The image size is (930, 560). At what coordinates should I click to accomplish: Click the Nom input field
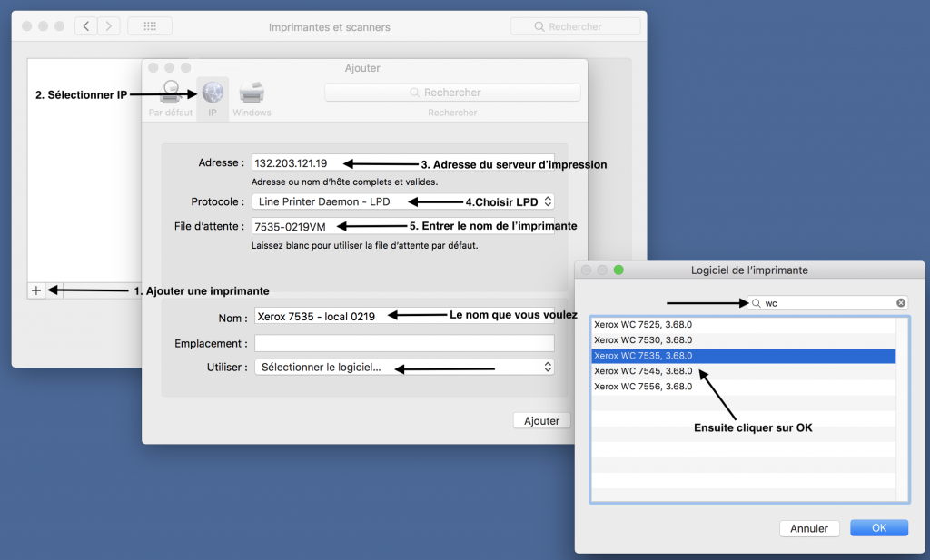click(x=404, y=316)
